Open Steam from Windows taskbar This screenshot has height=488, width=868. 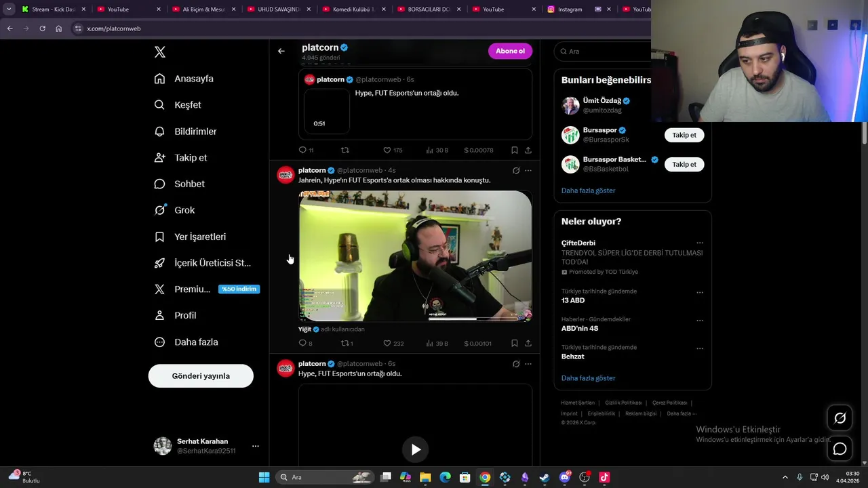click(x=544, y=477)
